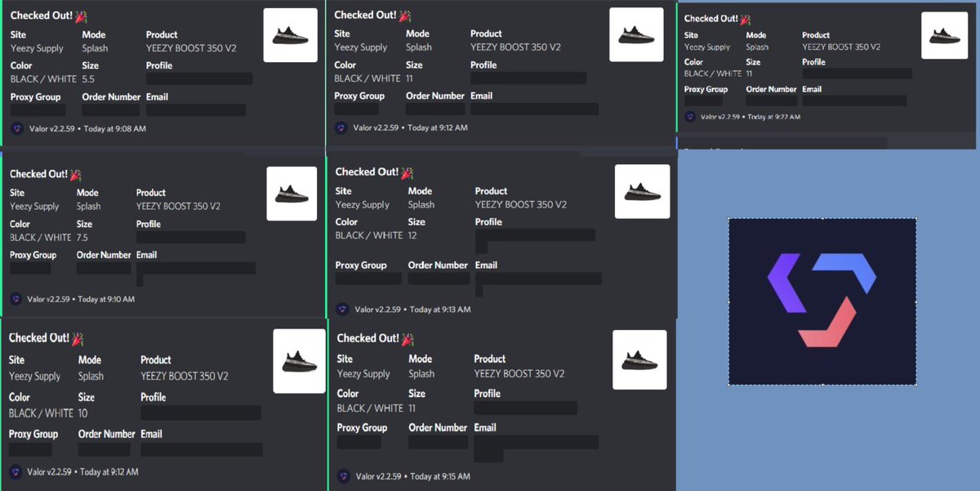Click party popper emoji in the 9:22 AM card
Viewport: 980px width, 491px height.
pyautogui.click(x=744, y=19)
